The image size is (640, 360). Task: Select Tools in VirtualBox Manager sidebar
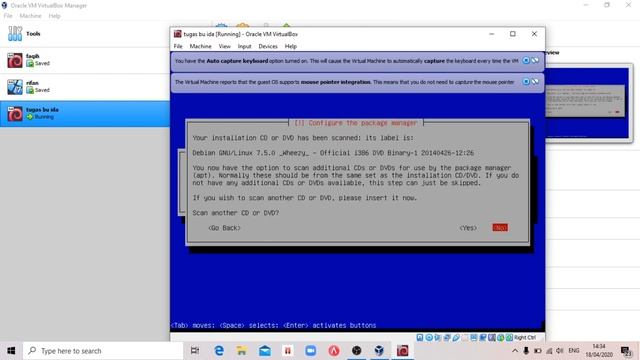coord(85,34)
